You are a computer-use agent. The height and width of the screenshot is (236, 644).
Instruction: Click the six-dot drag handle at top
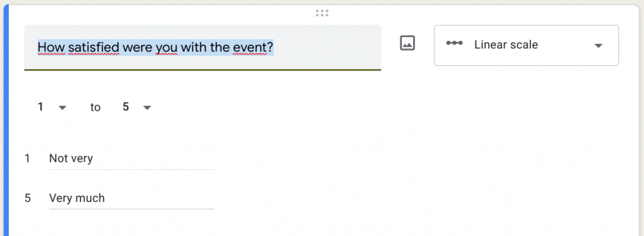[x=322, y=13]
